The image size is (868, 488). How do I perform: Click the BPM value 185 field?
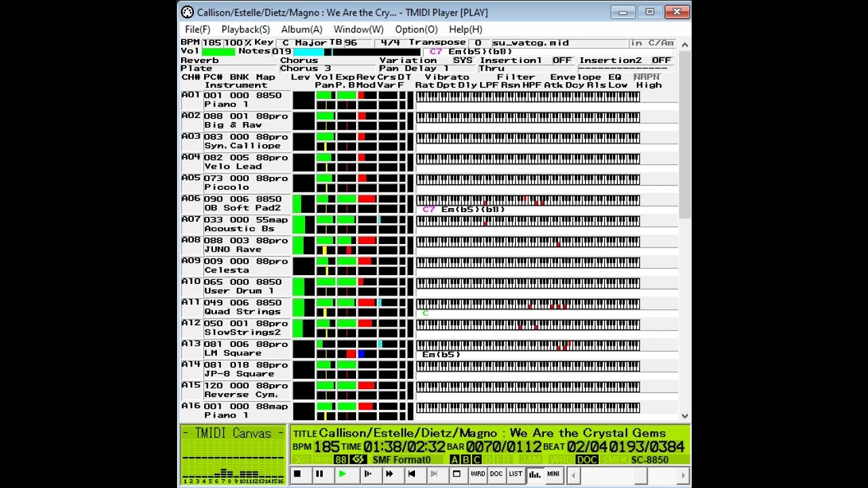click(x=212, y=43)
